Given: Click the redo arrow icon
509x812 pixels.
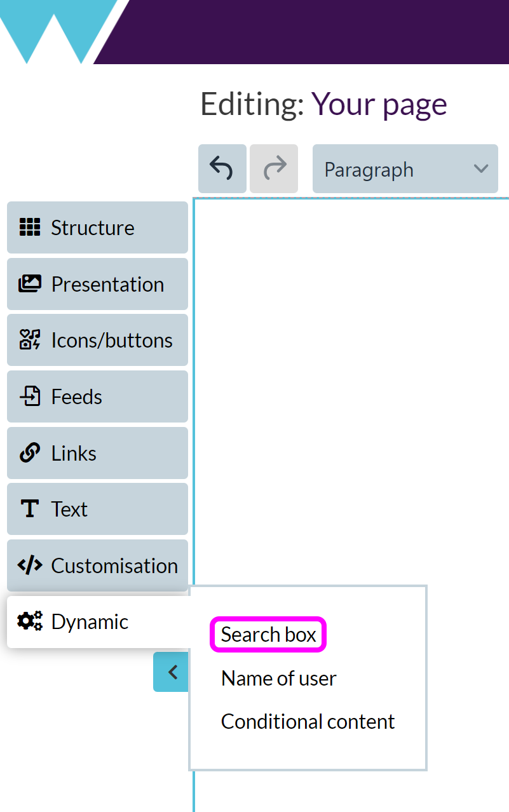Looking at the screenshot, I should (x=274, y=169).
